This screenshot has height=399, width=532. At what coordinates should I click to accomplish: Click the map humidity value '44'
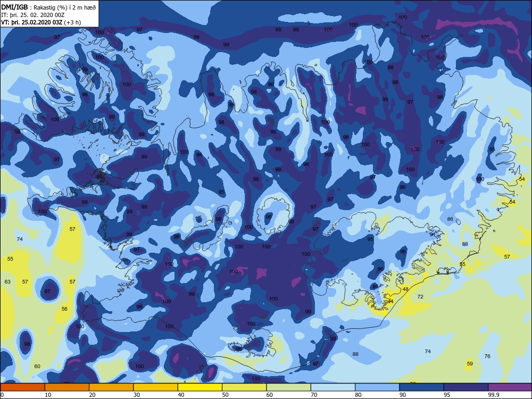pos(390,301)
